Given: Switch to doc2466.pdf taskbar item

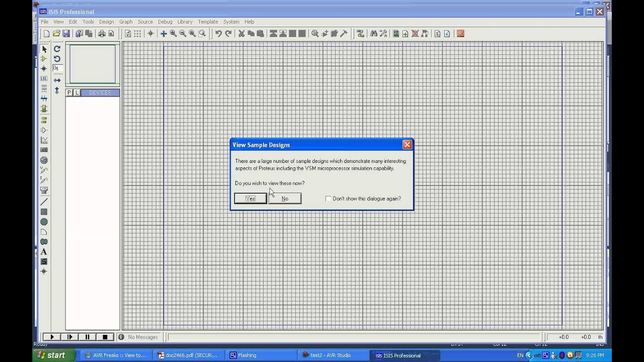Looking at the screenshot, I should 187,355.
